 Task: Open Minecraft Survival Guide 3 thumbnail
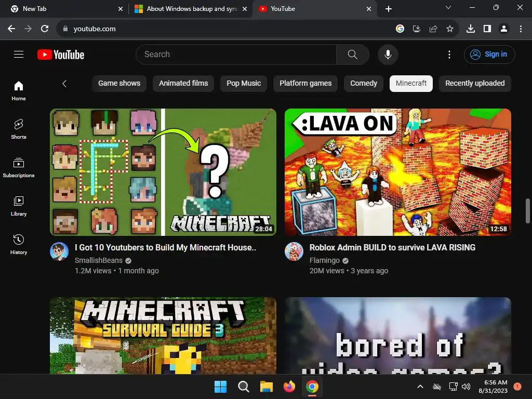click(163, 336)
